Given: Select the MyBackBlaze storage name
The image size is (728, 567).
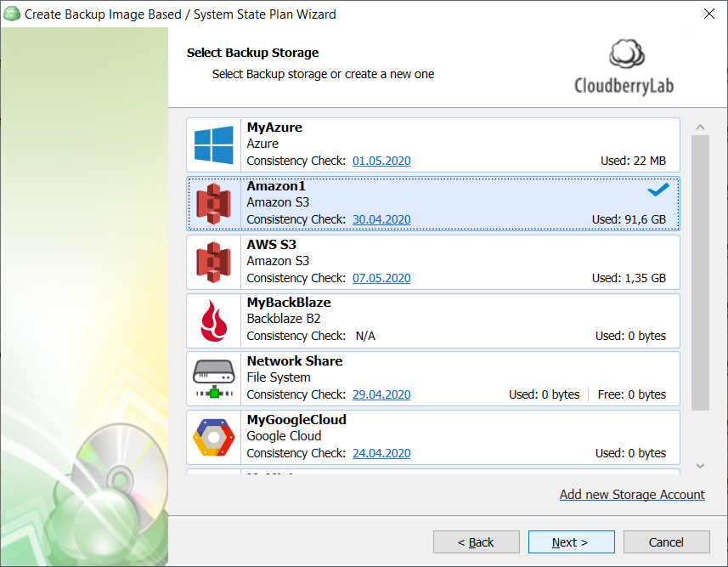Looking at the screenshot, I should pyautogui.click(x=289, y=303).
